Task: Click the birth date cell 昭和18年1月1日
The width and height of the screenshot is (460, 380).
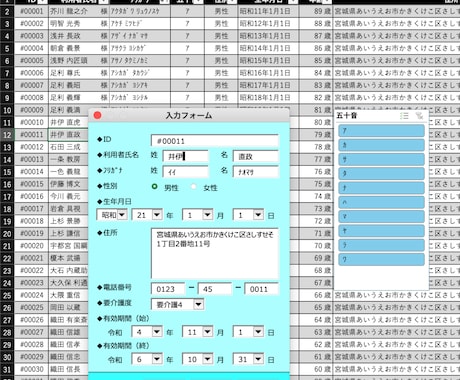Action: click(x=268, y=98)
